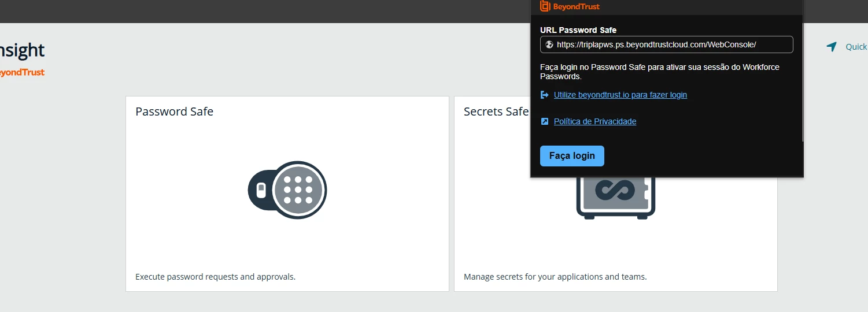Click the external link icon beside Política de Privacidade
This screenshot has height=312, width=868.
544,121
